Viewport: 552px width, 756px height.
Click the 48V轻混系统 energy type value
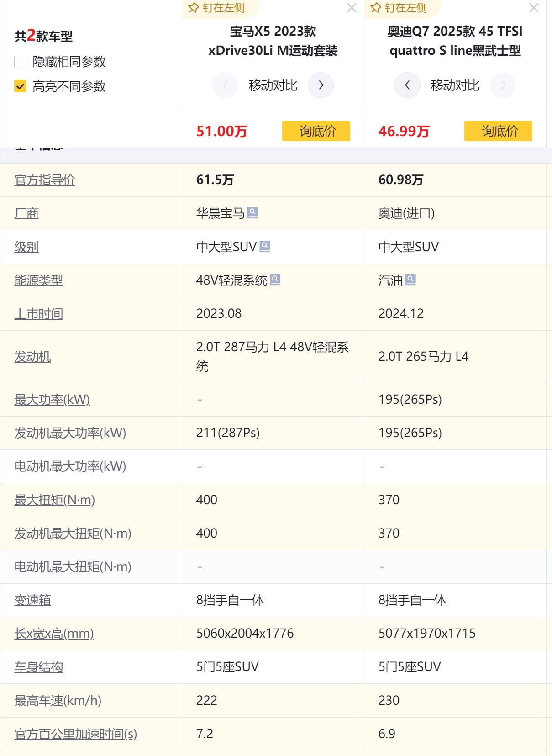pyautogui.click(x=231, y=280)
